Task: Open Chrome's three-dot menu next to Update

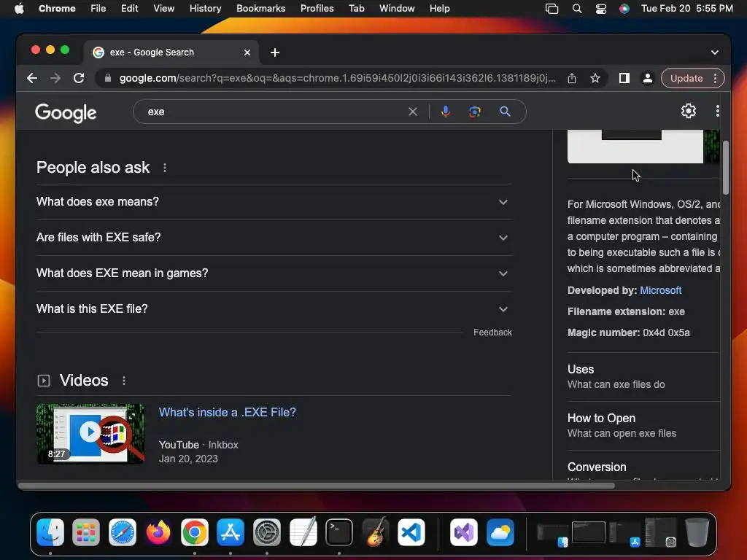Action: (x=715, y=78)
